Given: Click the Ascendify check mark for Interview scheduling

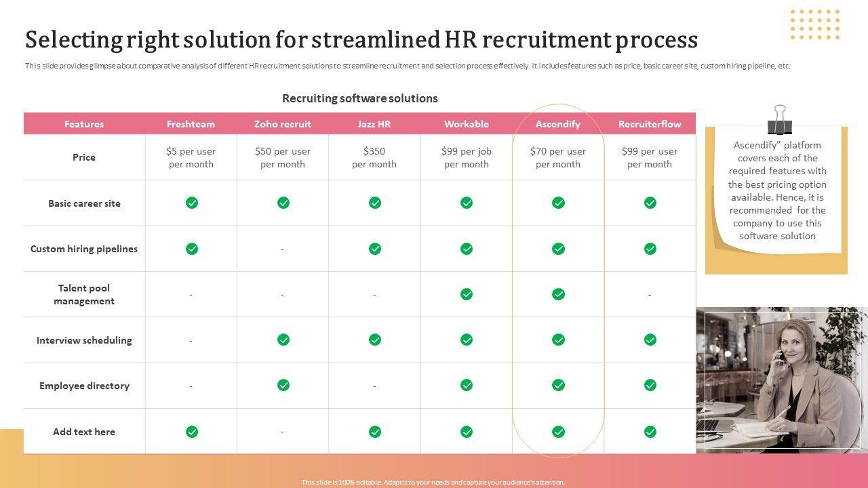Looking at the screenshot, I should coord(558,340).
